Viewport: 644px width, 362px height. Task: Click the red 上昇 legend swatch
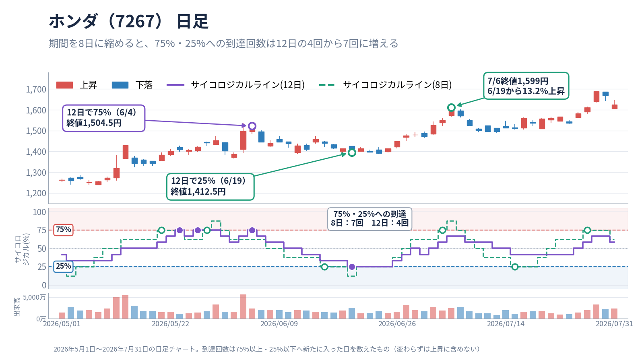coord(64,85)
